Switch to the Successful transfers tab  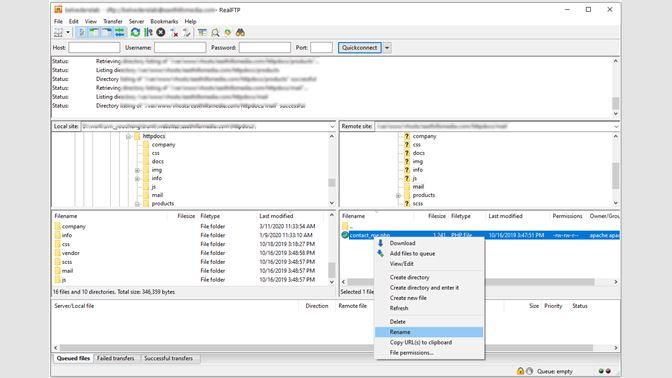(168, 358)
